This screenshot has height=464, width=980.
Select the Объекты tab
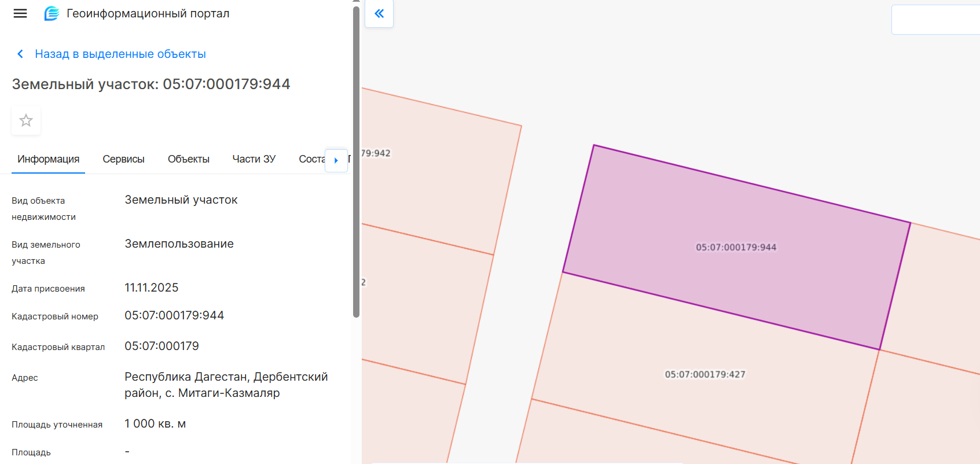click(188, 159)
